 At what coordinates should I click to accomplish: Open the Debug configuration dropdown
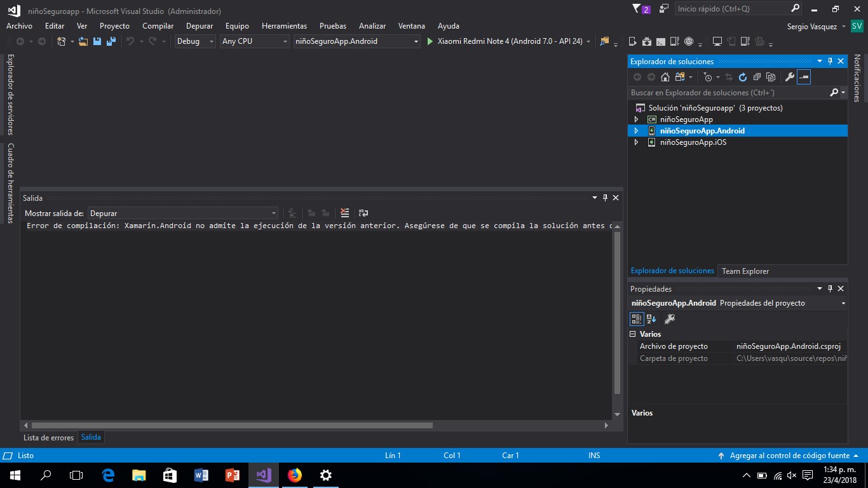pos(195,41)
